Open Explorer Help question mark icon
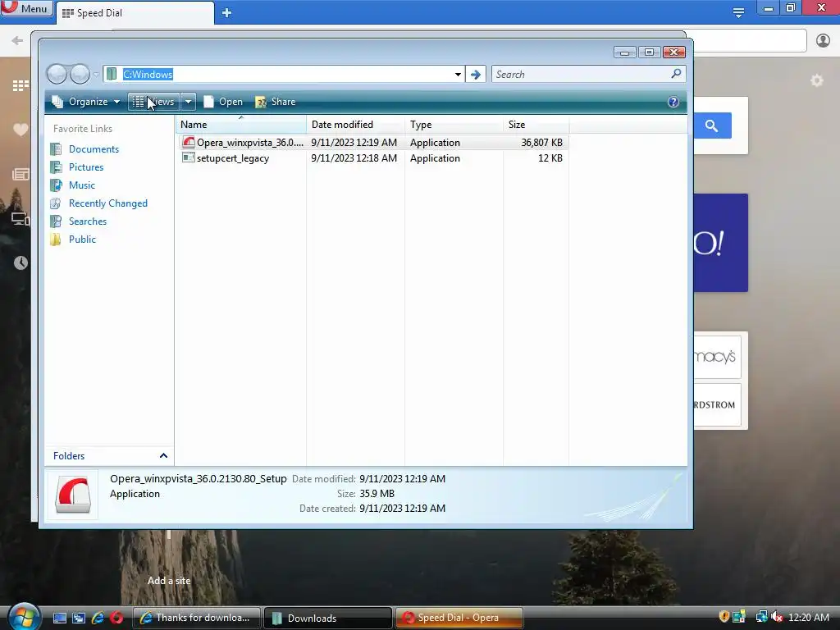Viewport: 840px width, 630px height. [x=673, y=102]
